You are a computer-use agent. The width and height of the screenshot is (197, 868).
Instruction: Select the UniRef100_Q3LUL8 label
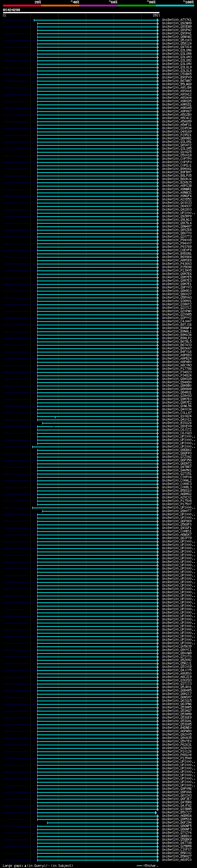pos(176,71)
